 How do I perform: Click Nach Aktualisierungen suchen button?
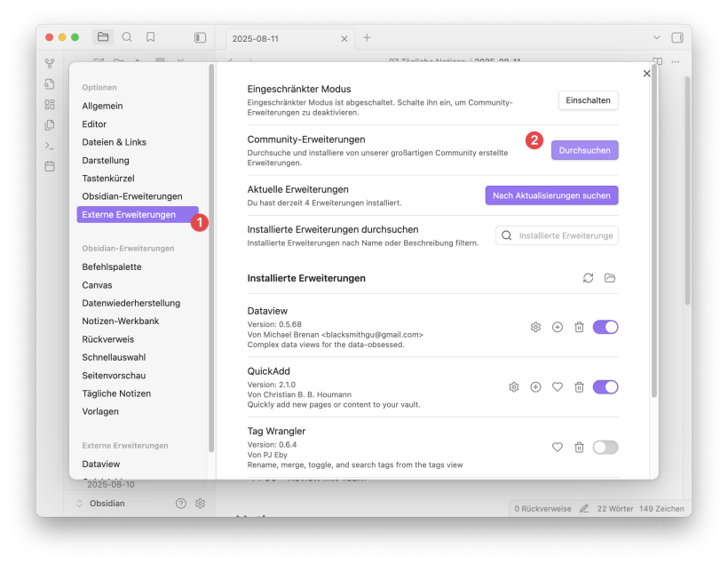click(x=551, y=195)
